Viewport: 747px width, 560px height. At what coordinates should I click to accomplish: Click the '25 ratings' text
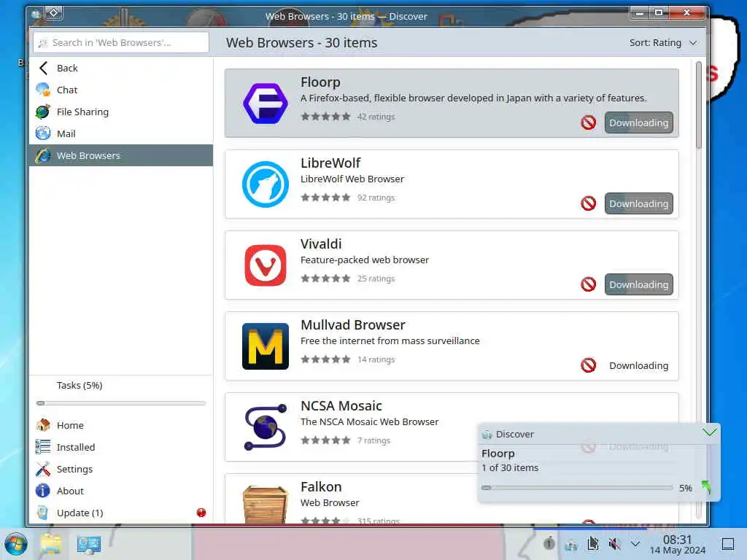(376, 279)
